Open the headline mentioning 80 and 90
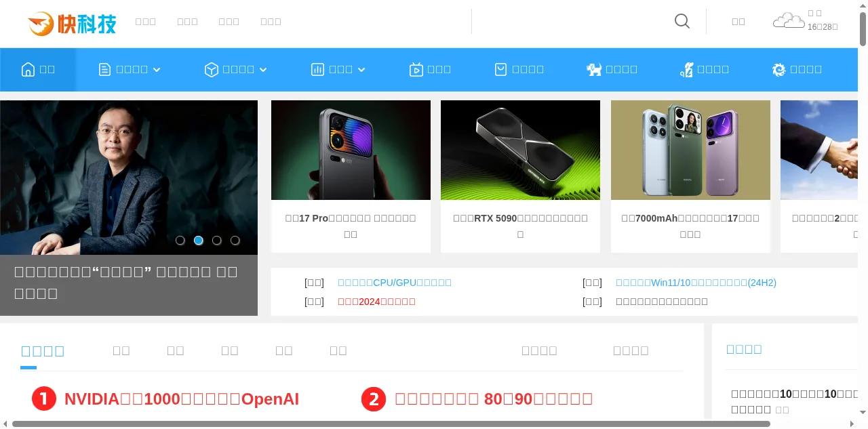868x429 pixels. (x=494, y=399)
